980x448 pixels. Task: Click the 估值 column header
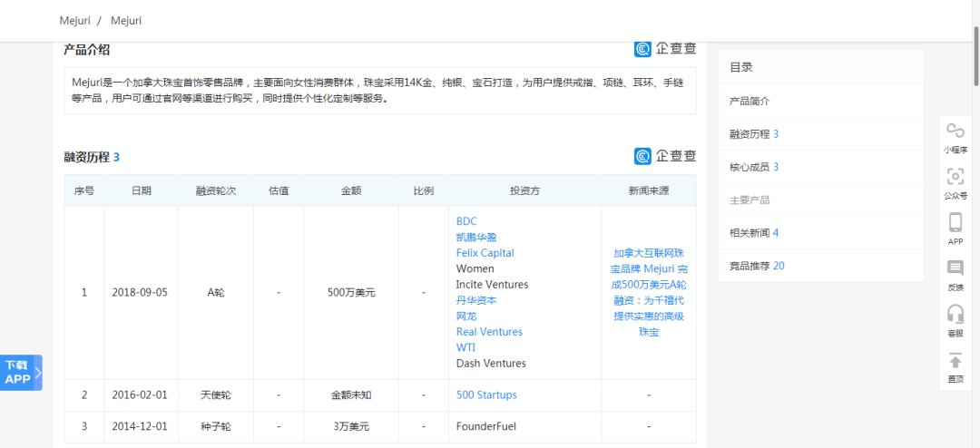pyautogui.click(x=279, y=190)
